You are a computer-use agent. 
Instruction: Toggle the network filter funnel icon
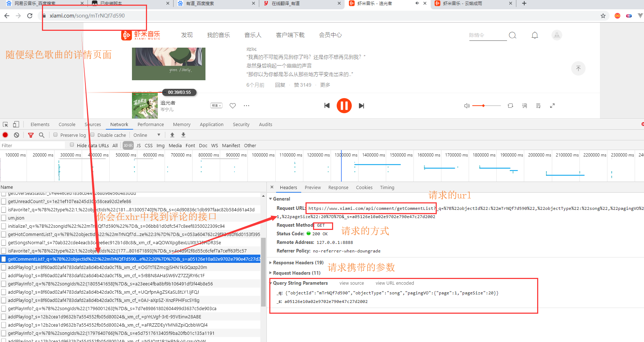coord(31,135)
